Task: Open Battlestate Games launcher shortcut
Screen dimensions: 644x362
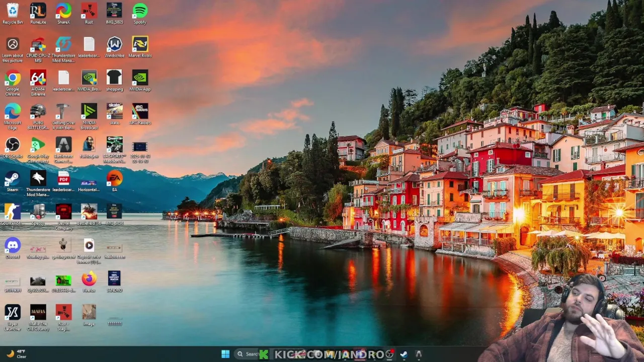Action: (63, 150)
